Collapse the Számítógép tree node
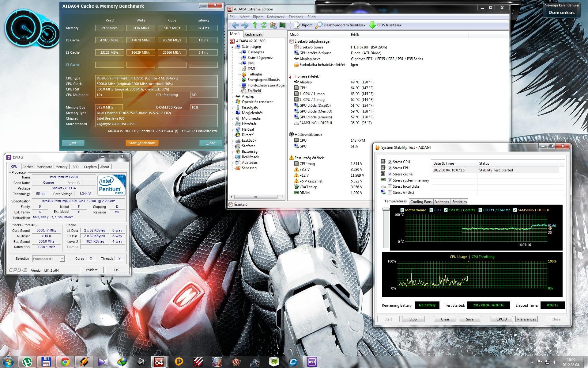 click(233, 47)
